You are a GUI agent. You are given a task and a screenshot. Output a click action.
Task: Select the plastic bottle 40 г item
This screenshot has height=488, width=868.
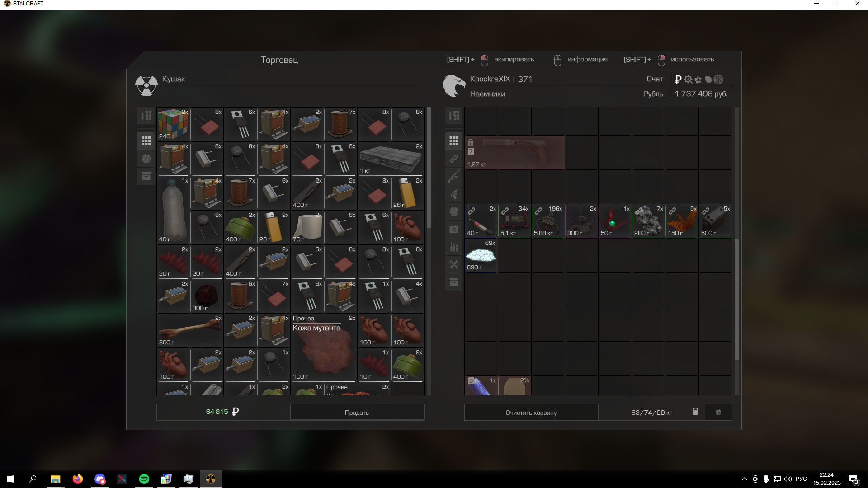[x=173, y=210]
